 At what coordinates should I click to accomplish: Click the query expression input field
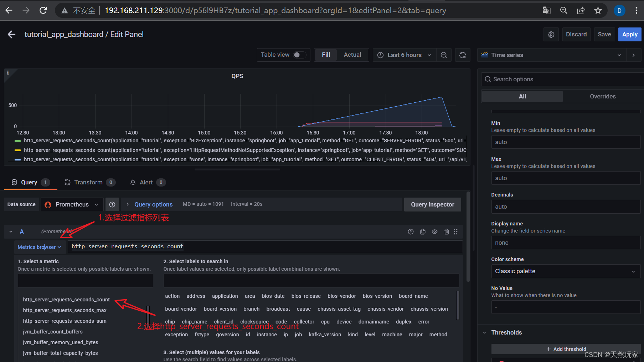coord(265,246)
